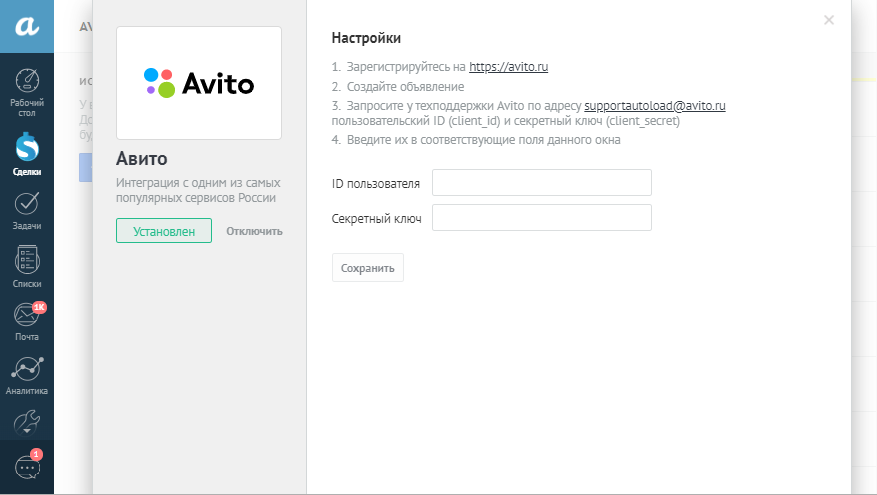Open settings via the wrench icon
The height and width of the screenshot is (495, 877).
click(27, 422)
